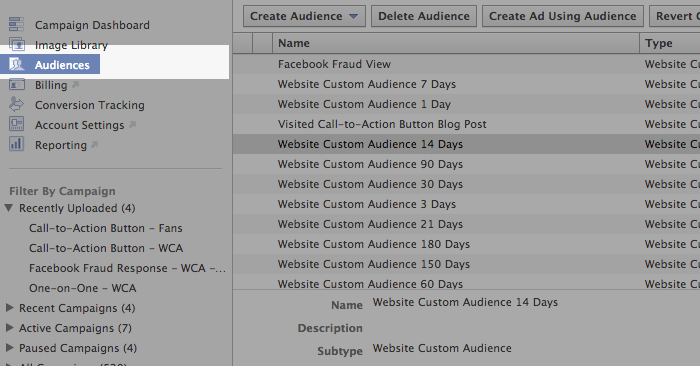Click the Campaign Dashboard icon

[17, 24]
